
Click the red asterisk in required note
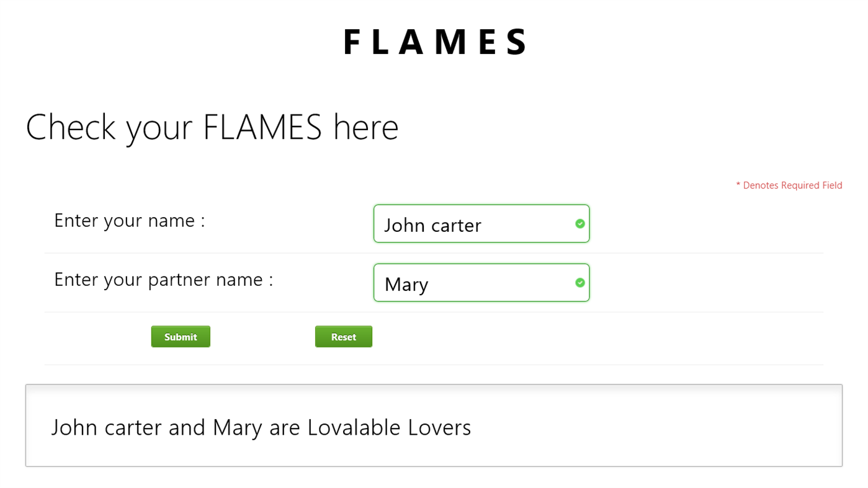click(738, 185)
